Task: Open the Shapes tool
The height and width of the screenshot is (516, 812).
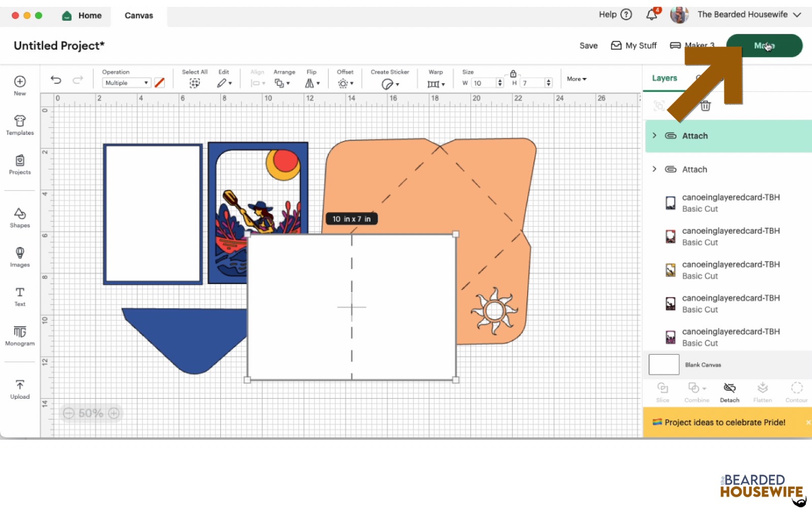Action: [20, 218]
